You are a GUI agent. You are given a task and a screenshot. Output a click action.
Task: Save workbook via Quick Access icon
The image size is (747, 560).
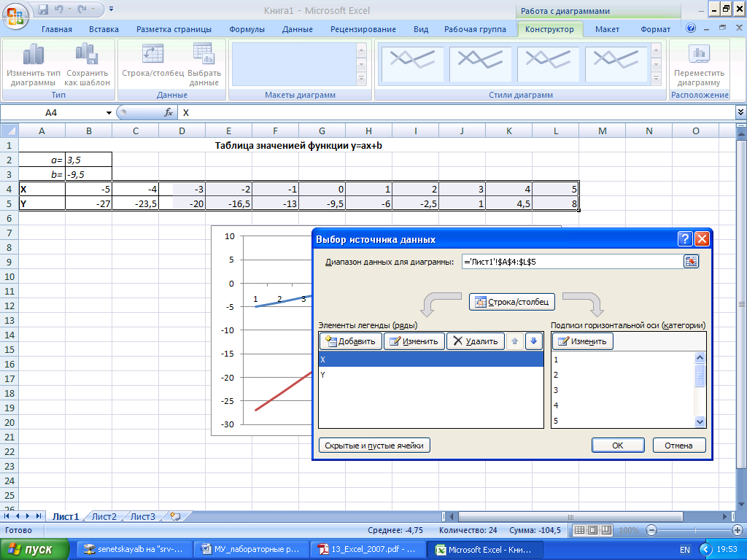pyautogui.click(x=43, y=9)
